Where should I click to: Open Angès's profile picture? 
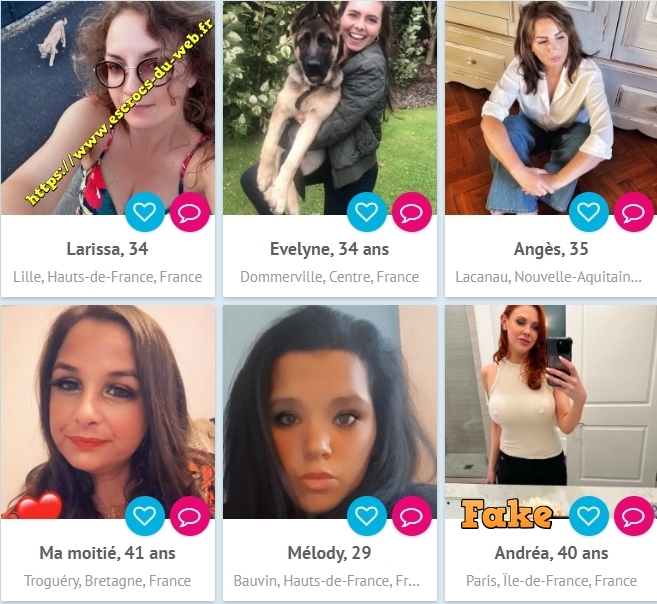pyautogui.click(x=551, y=108)
